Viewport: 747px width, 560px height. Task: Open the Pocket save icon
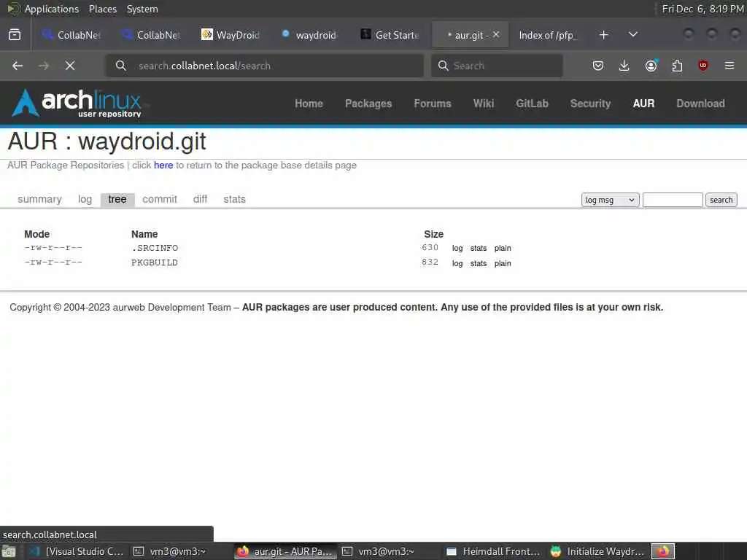point(598,66)
